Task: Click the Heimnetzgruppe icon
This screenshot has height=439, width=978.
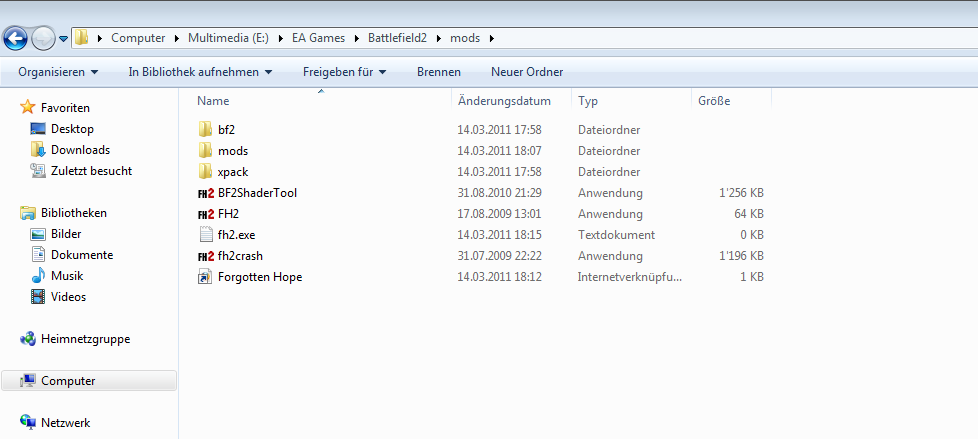Action: [x=27, y=339]
